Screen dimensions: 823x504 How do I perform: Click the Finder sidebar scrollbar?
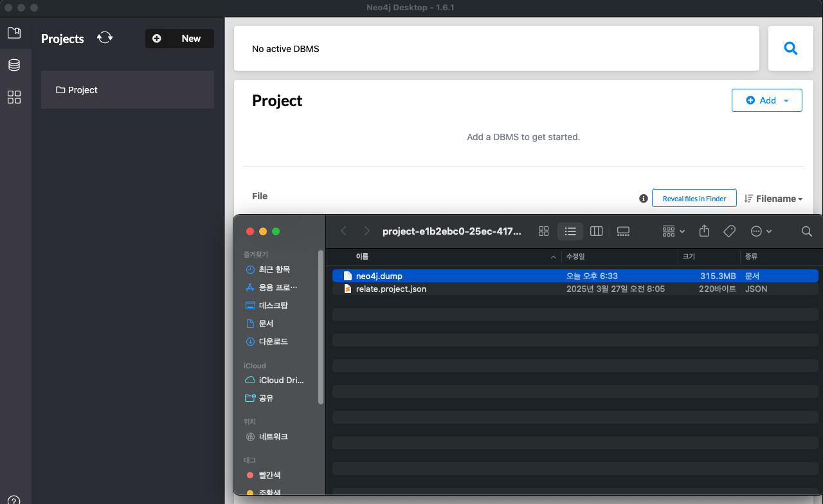(321, 327)
